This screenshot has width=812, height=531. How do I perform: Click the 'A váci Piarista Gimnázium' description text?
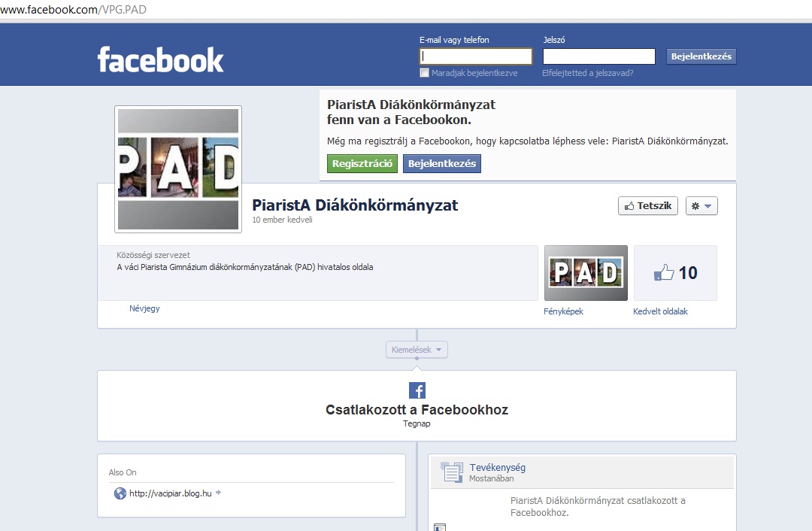pos(245,267)
